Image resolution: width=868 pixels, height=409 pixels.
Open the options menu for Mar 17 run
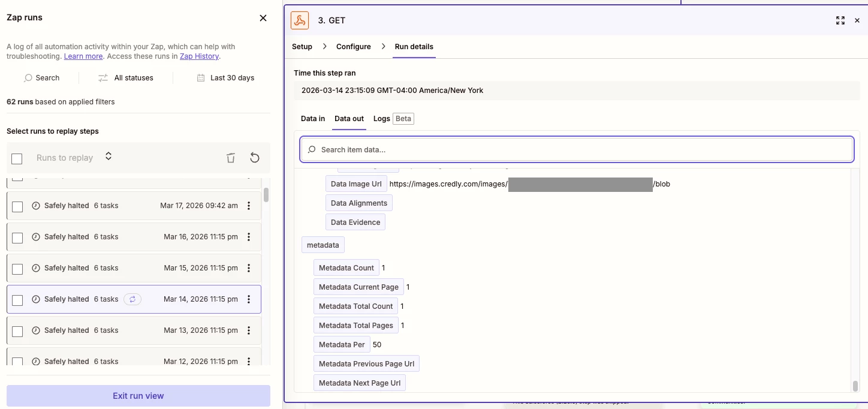click(x=249, y=206)
